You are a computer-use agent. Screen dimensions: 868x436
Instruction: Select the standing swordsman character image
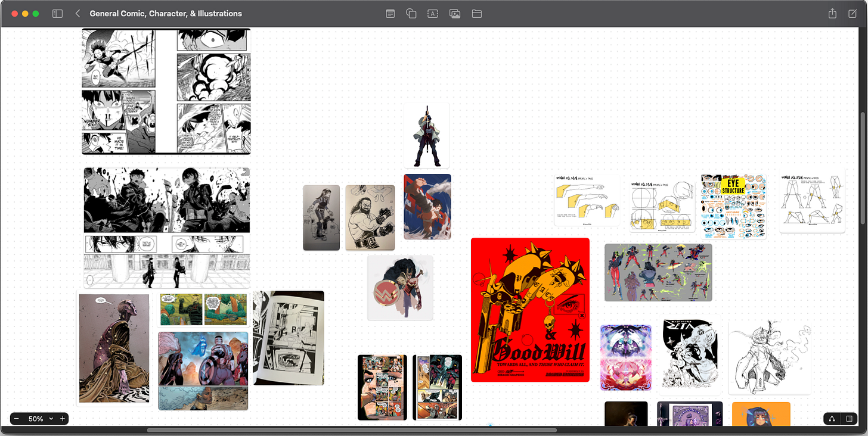pos(427,136)
